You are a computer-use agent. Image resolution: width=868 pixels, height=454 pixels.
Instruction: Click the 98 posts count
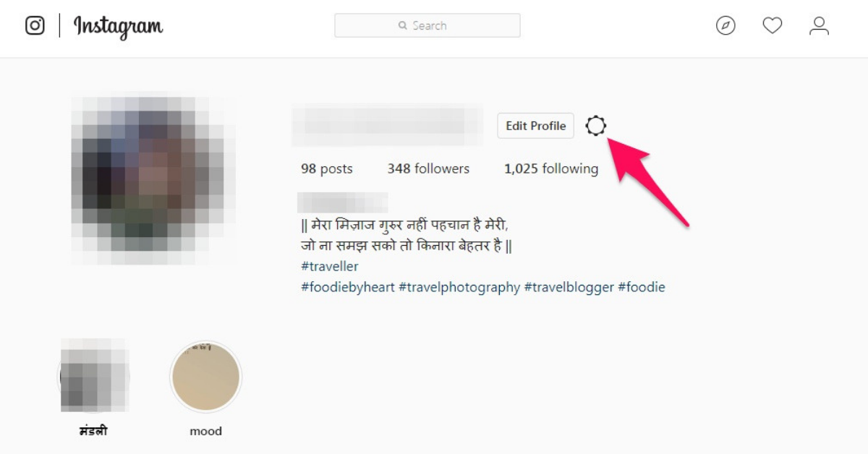click(x=327, y=168)
